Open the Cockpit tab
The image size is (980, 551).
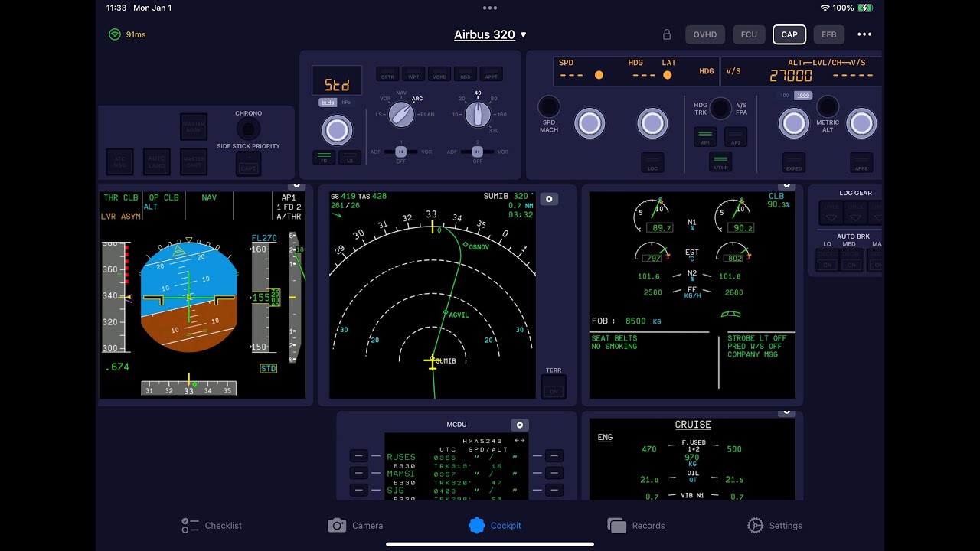click(x=495, y=526)
